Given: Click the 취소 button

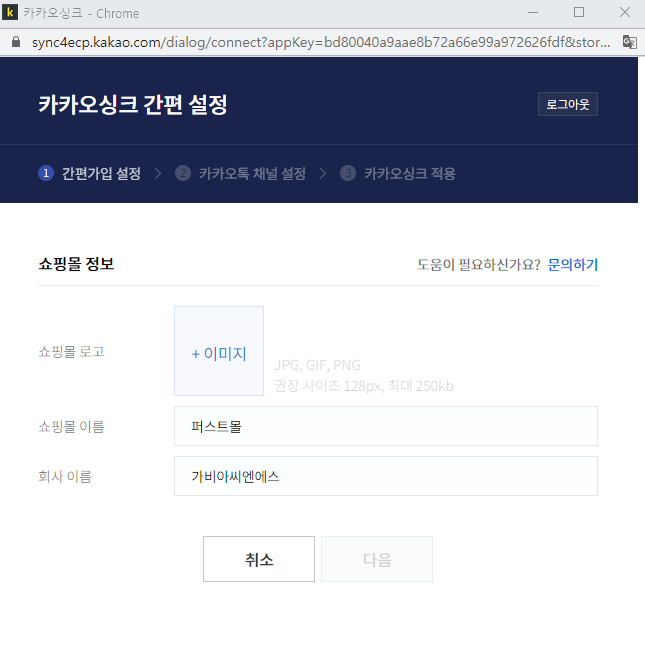Looking at the screenshot, I should 259,559.
